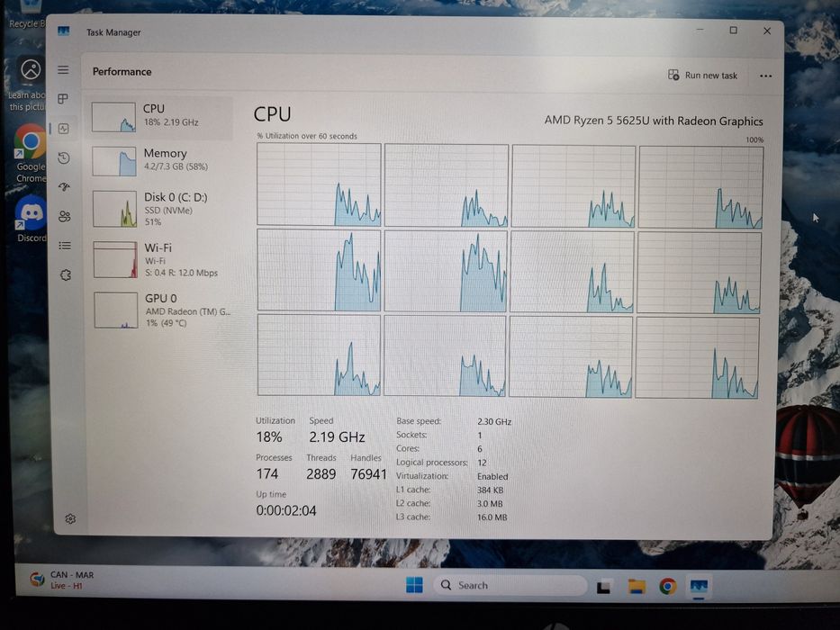Viewport: 840px width, 630px height.
Task: Click the Memory mini graph thumbnail
Action: pos(114,161)
